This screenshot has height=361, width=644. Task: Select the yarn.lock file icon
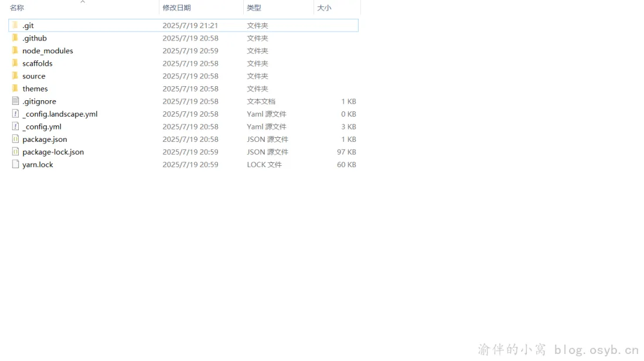point(15,164)
